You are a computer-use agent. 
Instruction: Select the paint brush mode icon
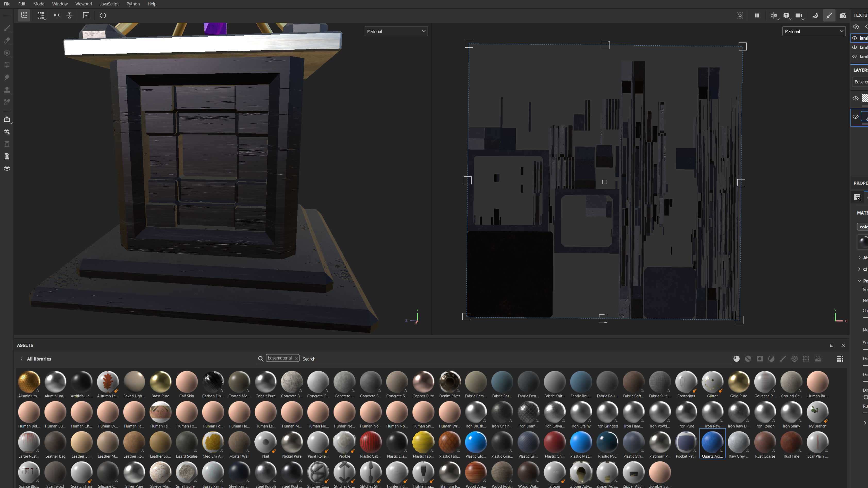829,15
